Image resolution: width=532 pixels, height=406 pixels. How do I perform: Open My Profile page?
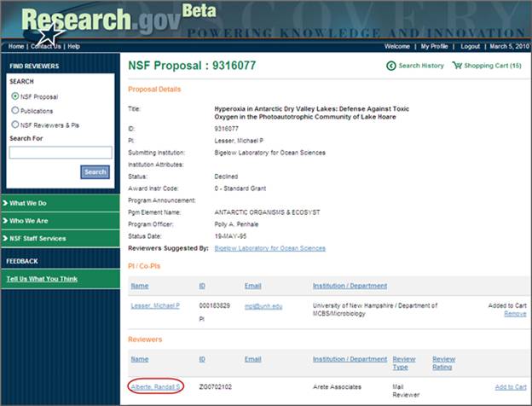pos(437,46)
